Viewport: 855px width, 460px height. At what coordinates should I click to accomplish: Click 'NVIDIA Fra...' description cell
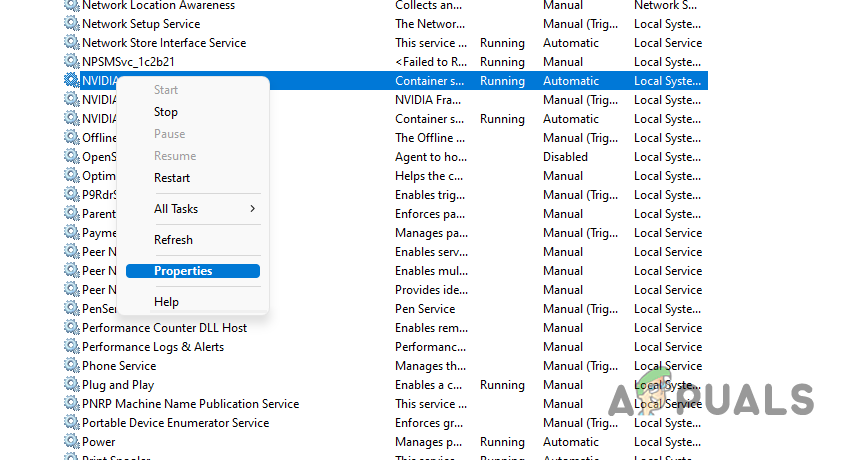click(428, 100)
